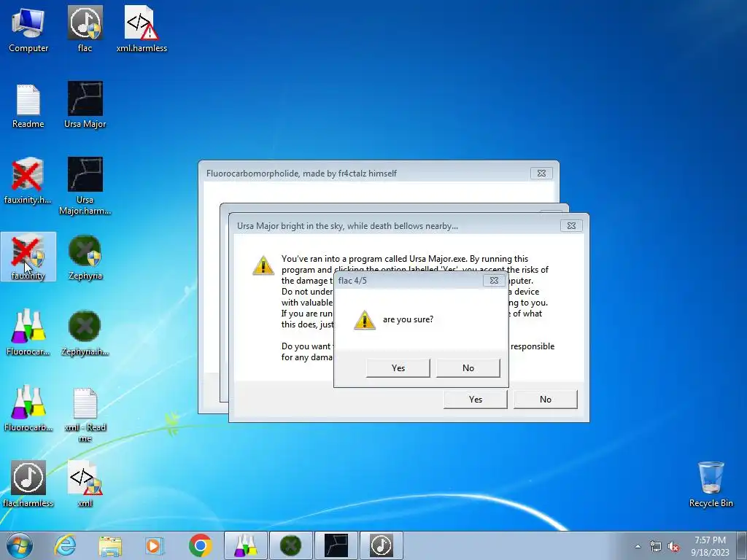Switch to Zephyria green X taskbar button
The height and width of the screenshot is (560, 747).
click(291, 545)
